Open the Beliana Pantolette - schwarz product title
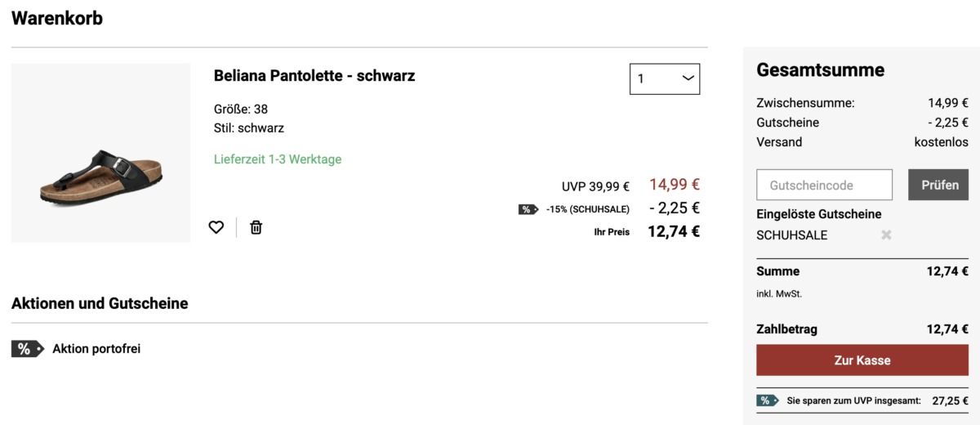980x425 pixels. pyautogui.click(x=314, y=76)
